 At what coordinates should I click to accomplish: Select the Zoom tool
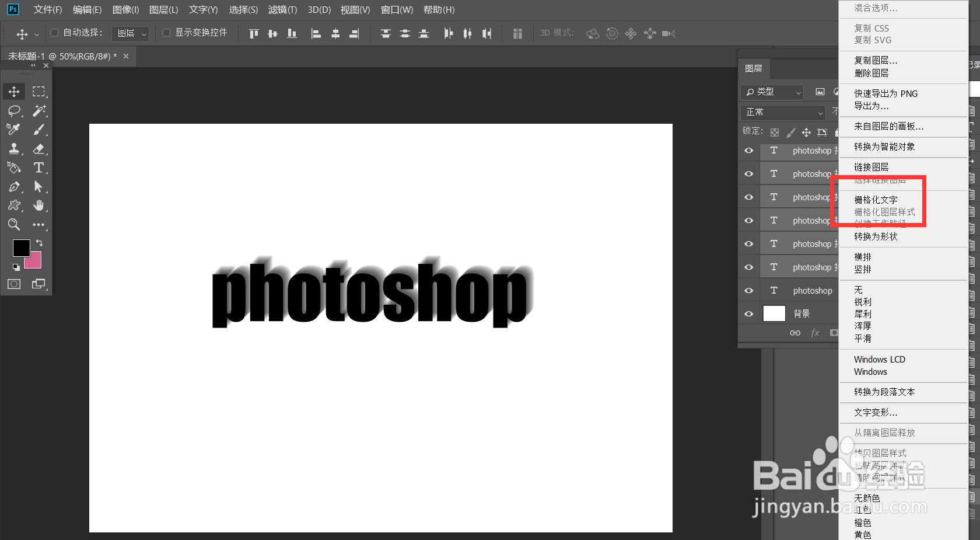[x=14, y=225]
